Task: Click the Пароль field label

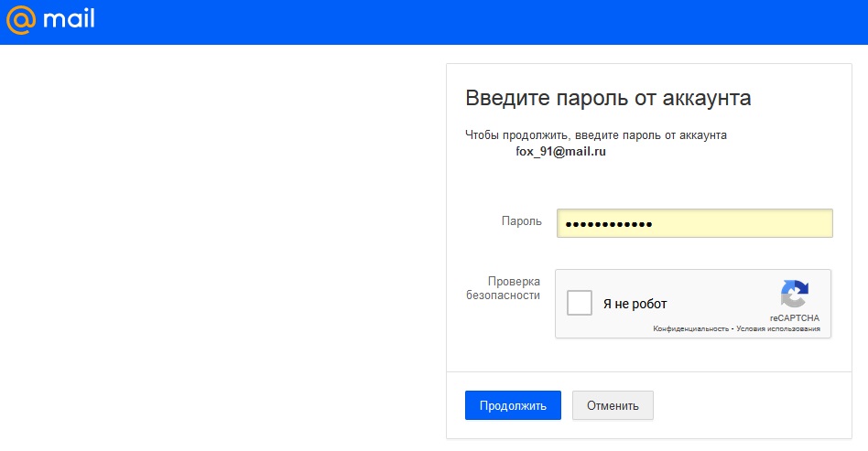Action: [x=522, y=220]
